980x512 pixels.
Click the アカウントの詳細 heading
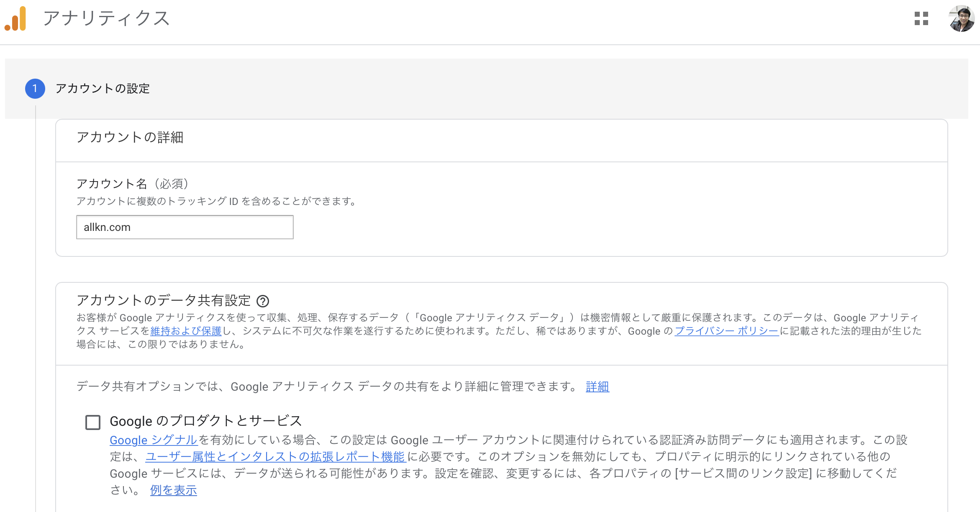130,137
